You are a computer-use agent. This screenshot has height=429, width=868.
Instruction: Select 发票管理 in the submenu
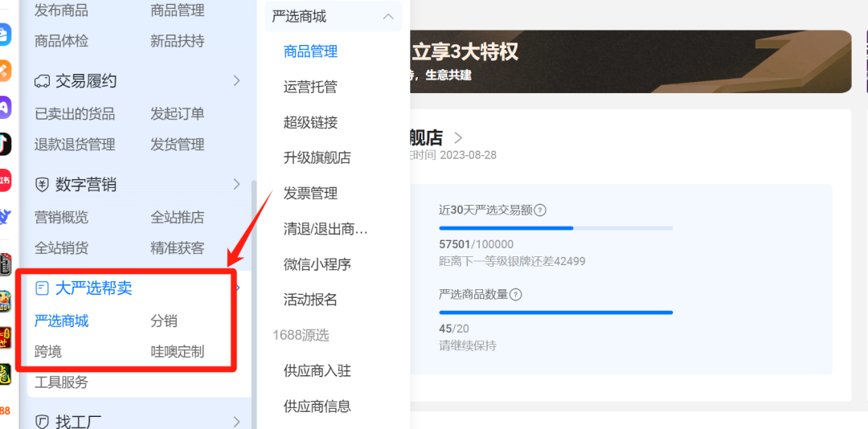310,194
